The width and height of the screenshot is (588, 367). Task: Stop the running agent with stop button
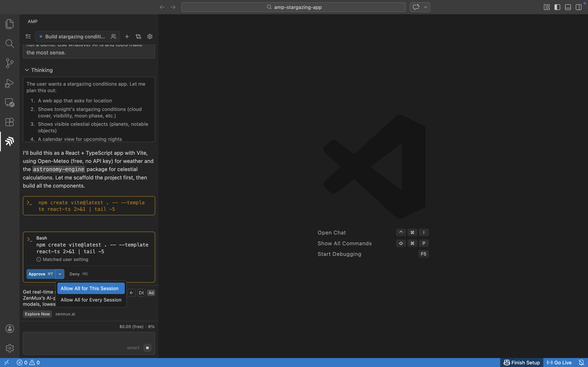click(147, 348)
